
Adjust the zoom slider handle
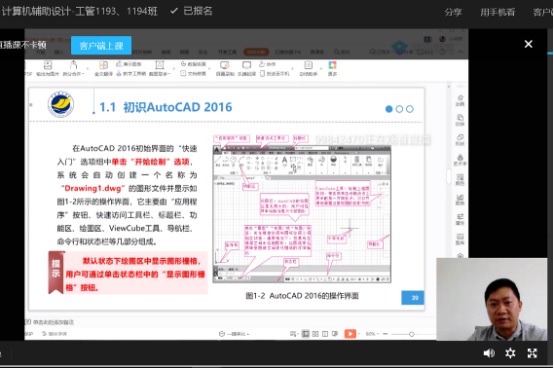tap(412, 334)
